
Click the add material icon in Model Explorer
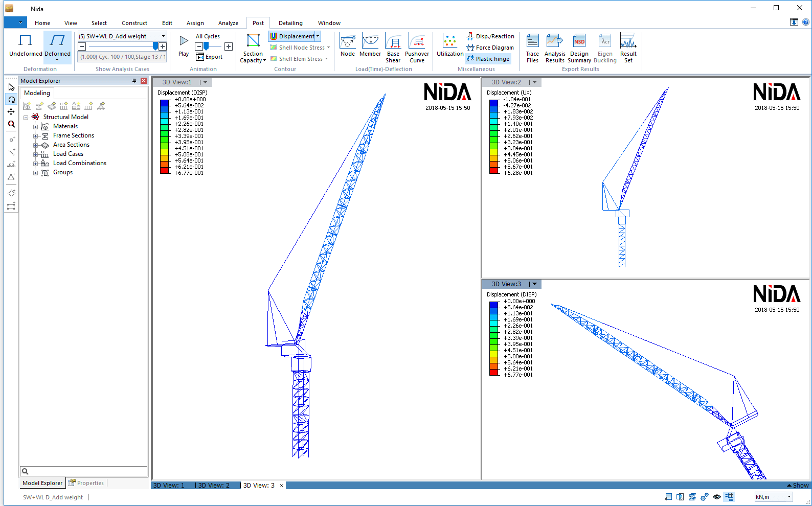pyautogui.click(x=27, y=106)
